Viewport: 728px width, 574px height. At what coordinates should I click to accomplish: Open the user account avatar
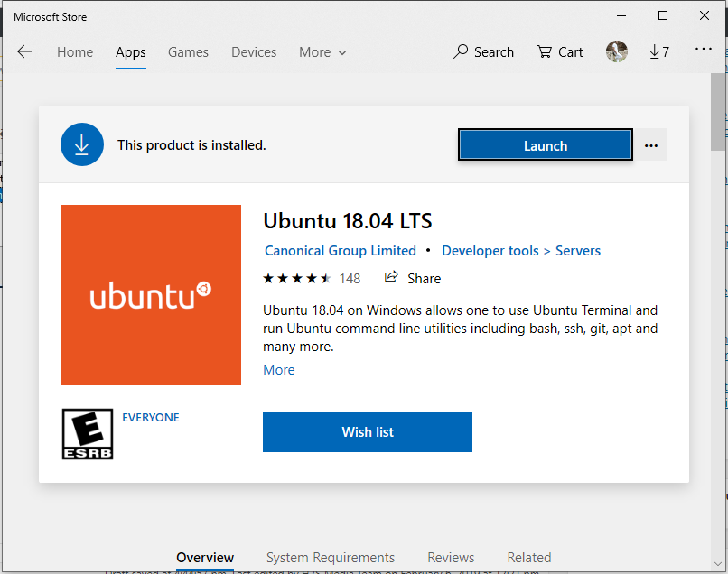[x=617, y=51]
